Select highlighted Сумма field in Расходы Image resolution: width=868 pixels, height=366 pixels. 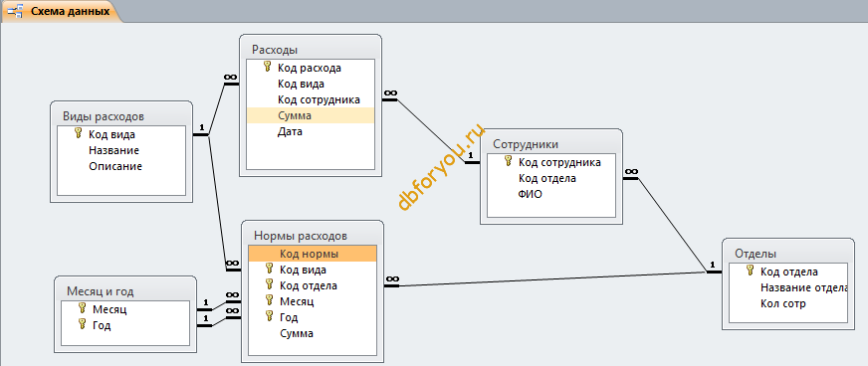(x=310, y=116)
